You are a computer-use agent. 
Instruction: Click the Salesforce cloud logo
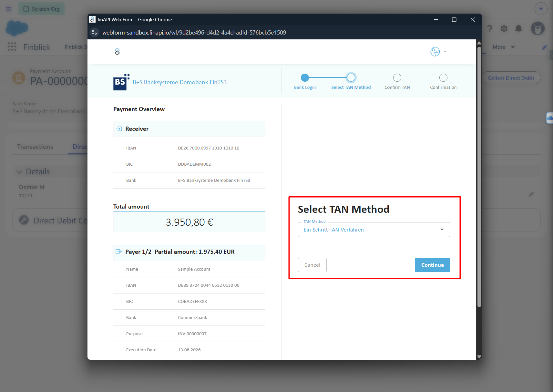[17, 28]
